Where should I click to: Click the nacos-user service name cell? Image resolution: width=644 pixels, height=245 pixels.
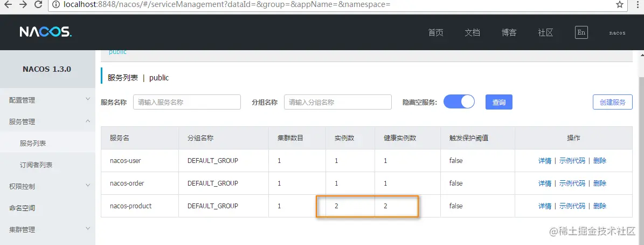(x=140, y=161)
